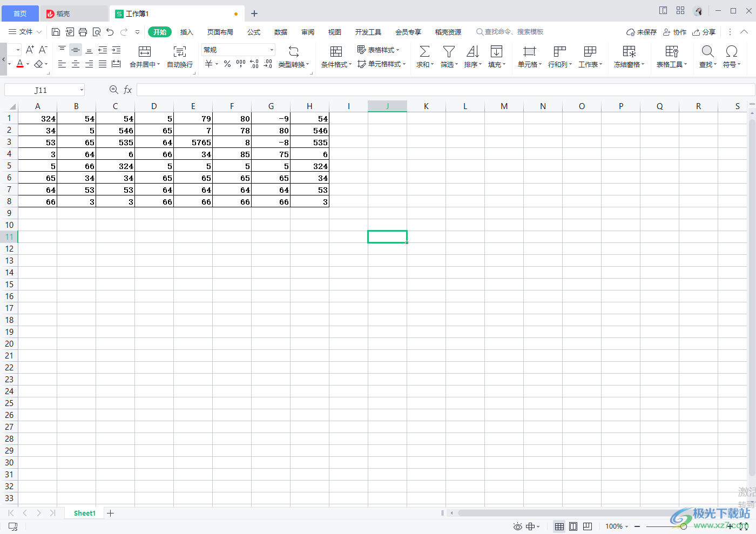This screenshot has width=756, height=534.
Task: Open Freeze Panes (冻结窗格) dropdown
Action: coord(629,64)
